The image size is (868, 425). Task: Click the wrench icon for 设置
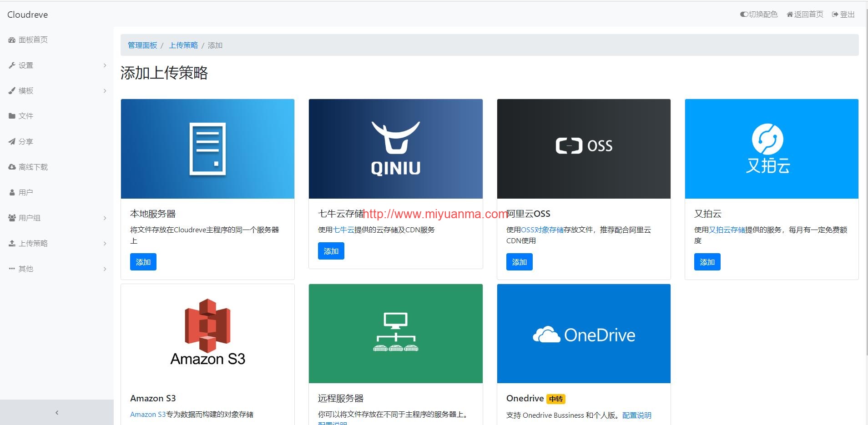coord(12,65)
